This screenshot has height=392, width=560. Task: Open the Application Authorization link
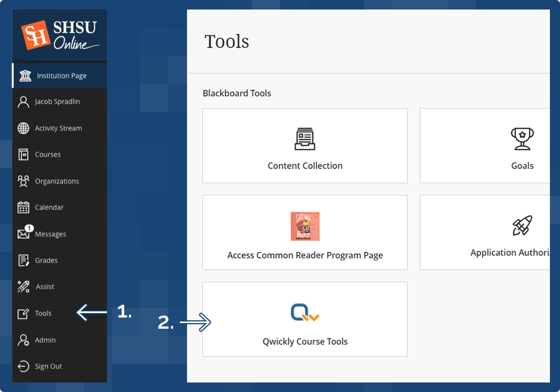tap(485, 232)
